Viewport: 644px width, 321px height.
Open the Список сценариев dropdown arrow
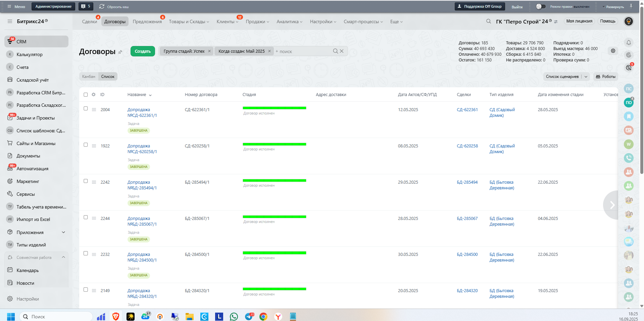click(586, 77)
